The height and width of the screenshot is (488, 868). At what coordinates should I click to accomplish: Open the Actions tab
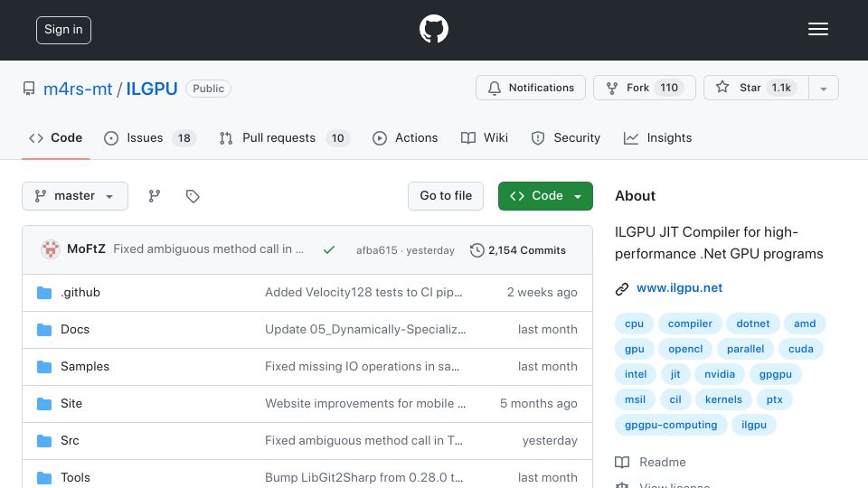click(405, 137)
